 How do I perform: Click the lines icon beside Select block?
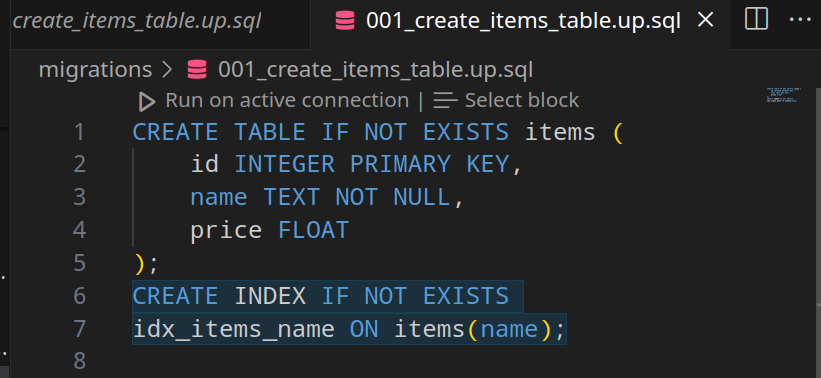446,101
